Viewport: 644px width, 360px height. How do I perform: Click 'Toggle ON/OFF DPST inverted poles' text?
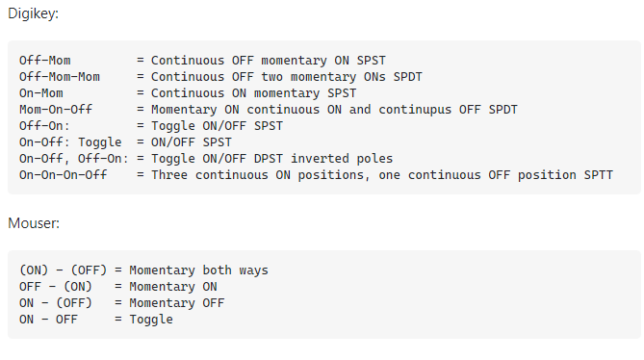click(x=271, y=159)
